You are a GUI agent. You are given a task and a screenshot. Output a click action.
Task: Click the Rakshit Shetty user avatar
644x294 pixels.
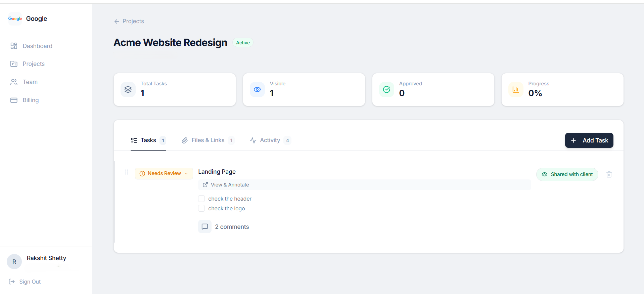[14, 262]
